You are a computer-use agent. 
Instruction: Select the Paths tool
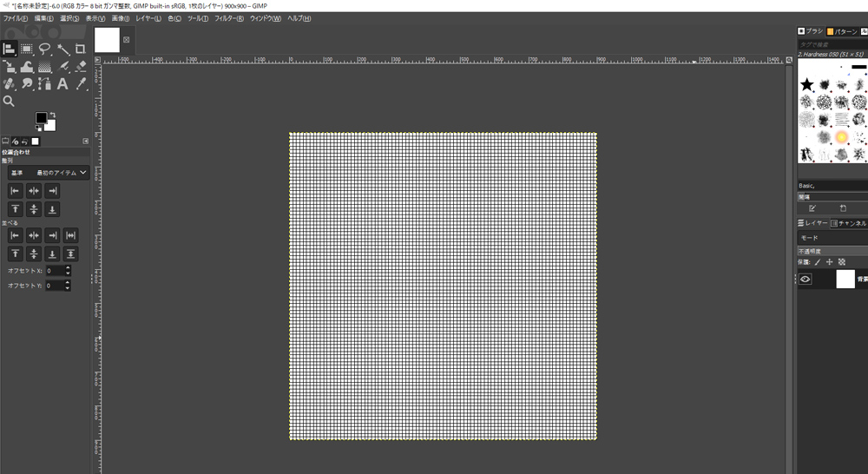[x=45, y=84]
